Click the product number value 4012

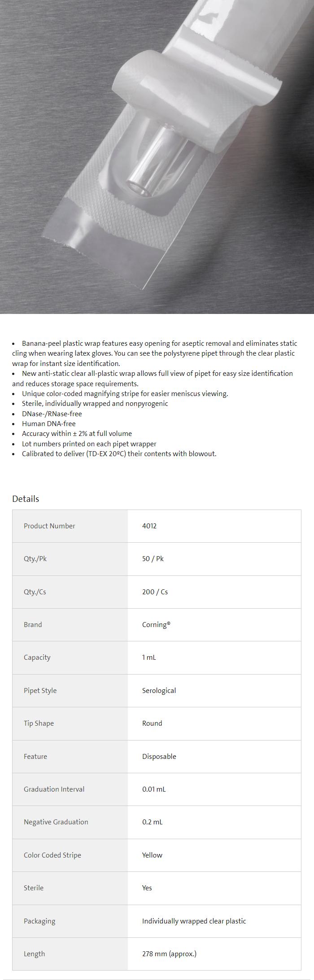click(x=149, y=526)
